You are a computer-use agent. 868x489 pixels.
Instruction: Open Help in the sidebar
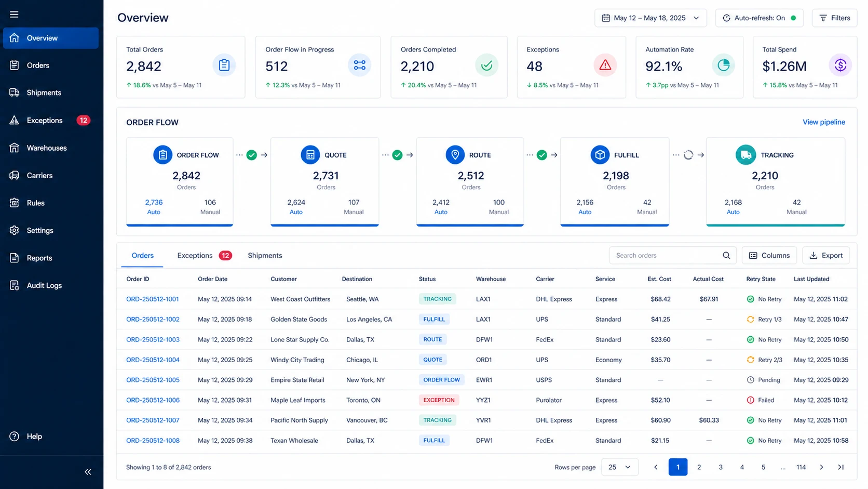[51, 437]
